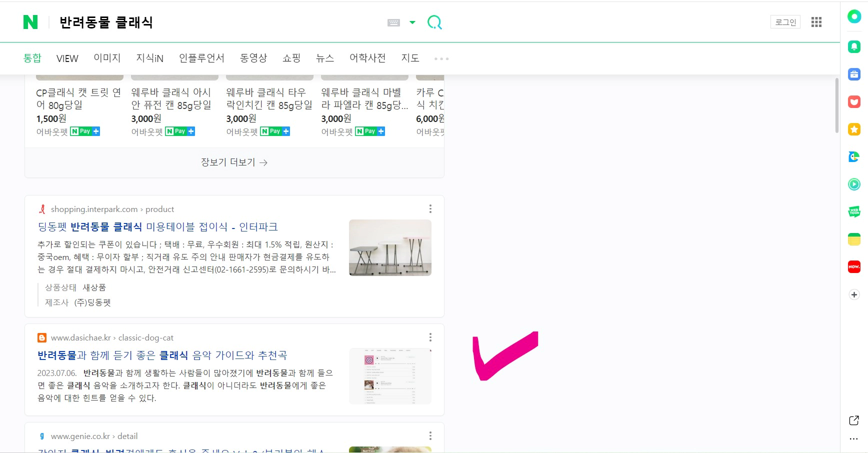This screenshot has height=453, width=868.
Task: Click N Pay badge under 타우 락인치킨 product
Action: [275, 131]
